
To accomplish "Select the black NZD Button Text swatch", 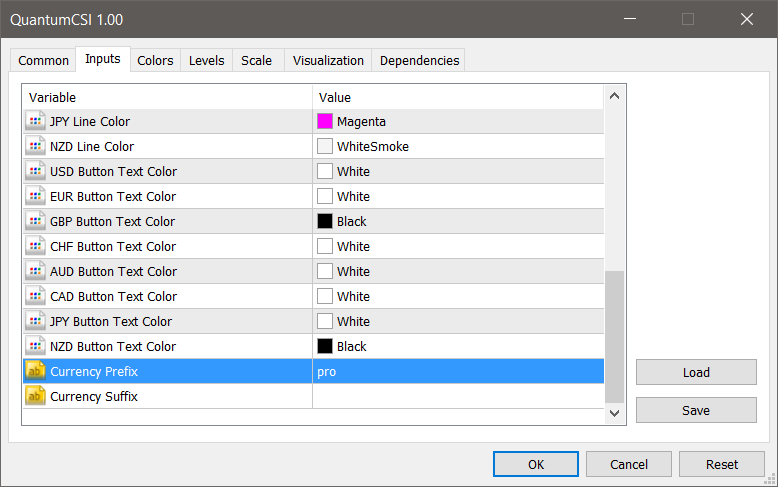I will click(x=325, y=347).
